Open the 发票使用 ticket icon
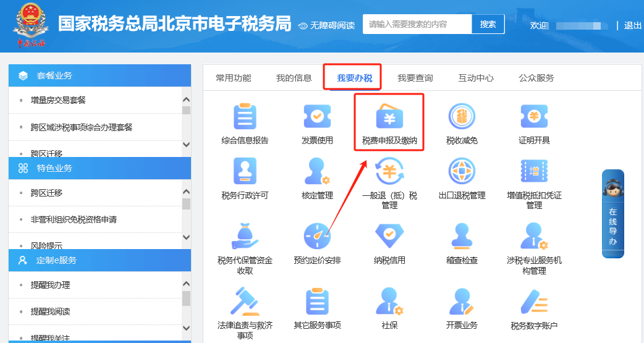Viewport: 644px width, 343px height. (x=317, y=116)
